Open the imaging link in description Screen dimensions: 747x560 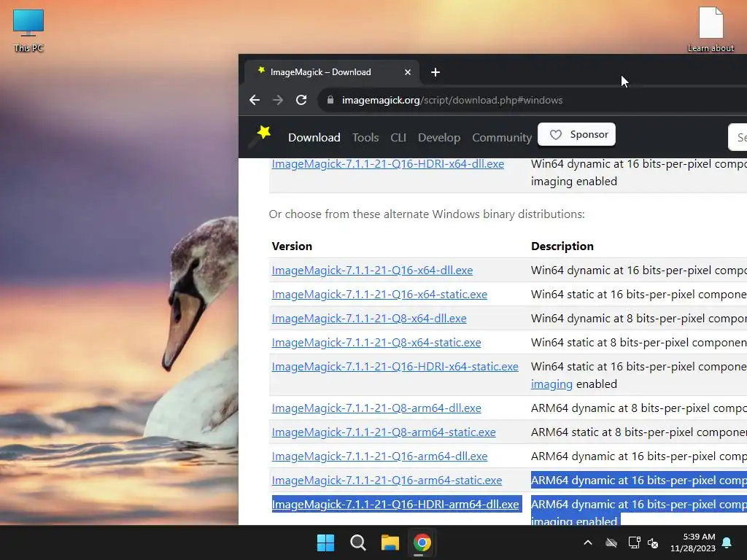[551, 384]
